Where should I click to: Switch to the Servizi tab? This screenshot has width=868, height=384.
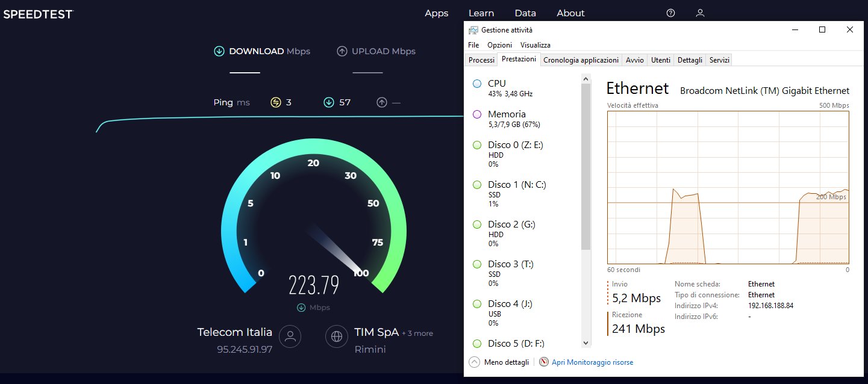coord(719,60)
